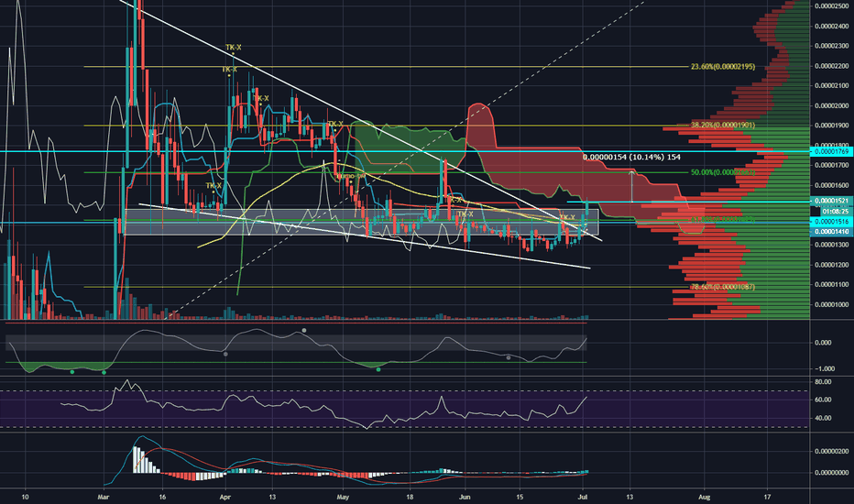
Task: Click the 80.00 RSI scale value
Action: 824,382
